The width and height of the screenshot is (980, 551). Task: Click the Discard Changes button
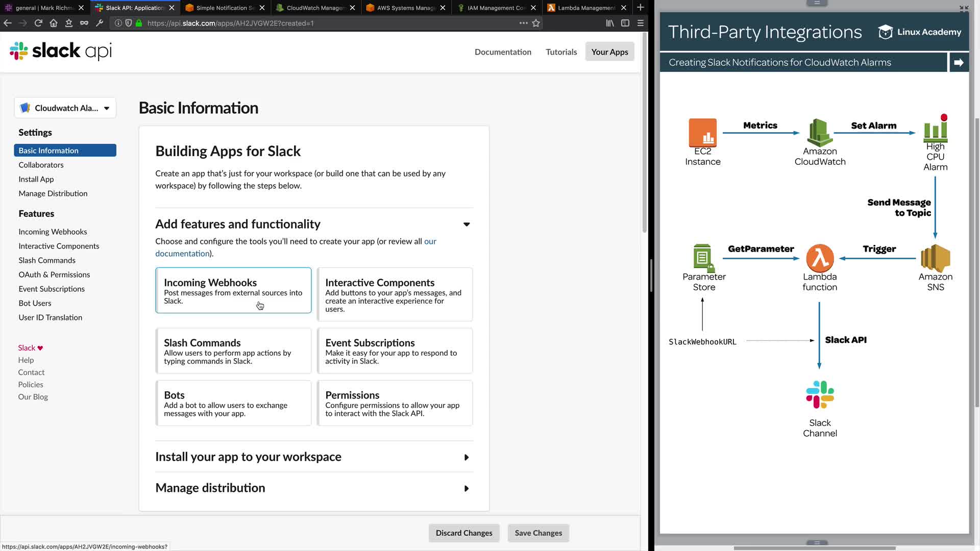click(x=464, y=533)
